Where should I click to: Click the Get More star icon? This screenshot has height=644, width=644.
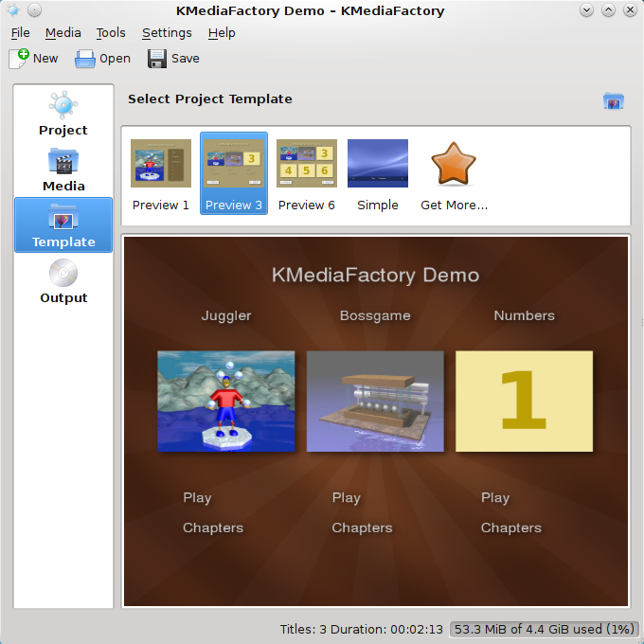click(x=454, y=163)
